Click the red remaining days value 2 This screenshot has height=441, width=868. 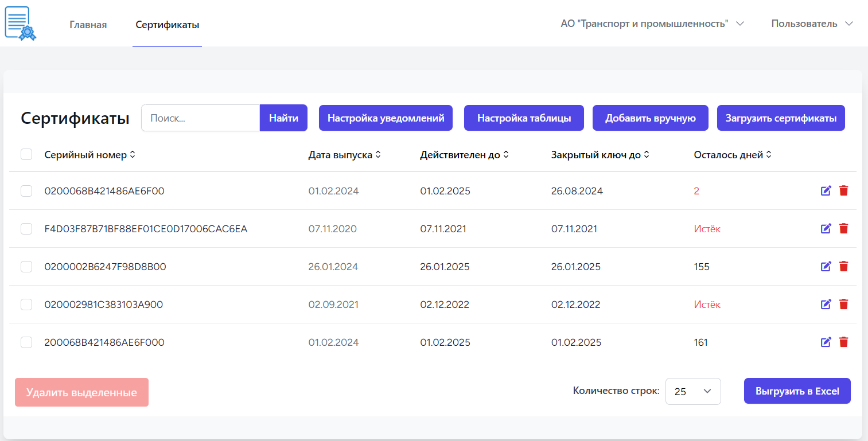pyautogui.click(x=696, y=191)
